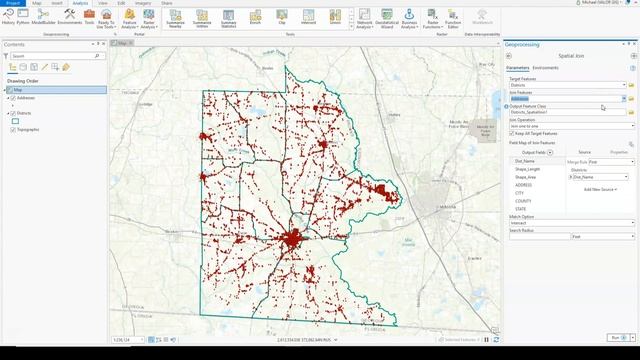Image resolution: width=640 pixels, height=360 pixels.
Task: Open Target Features dropdown
Action: click(x=624, y=85)
